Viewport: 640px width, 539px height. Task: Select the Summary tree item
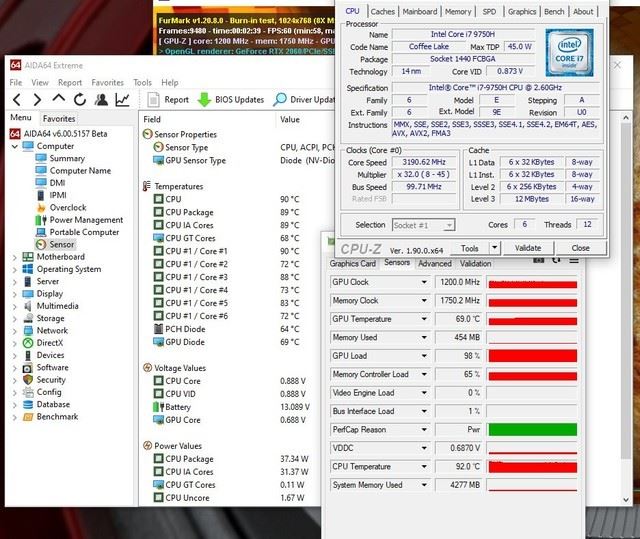pyautogui.click(x=60, y=158)
